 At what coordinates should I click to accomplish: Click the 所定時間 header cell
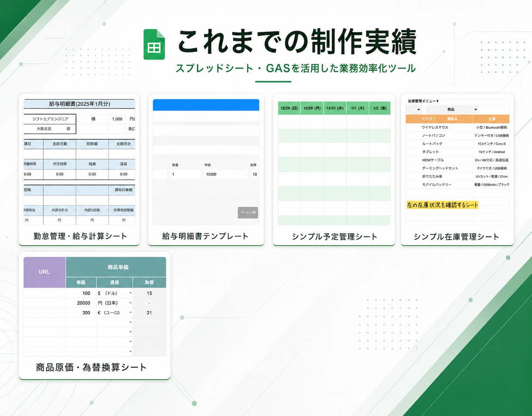click(60, 164)
